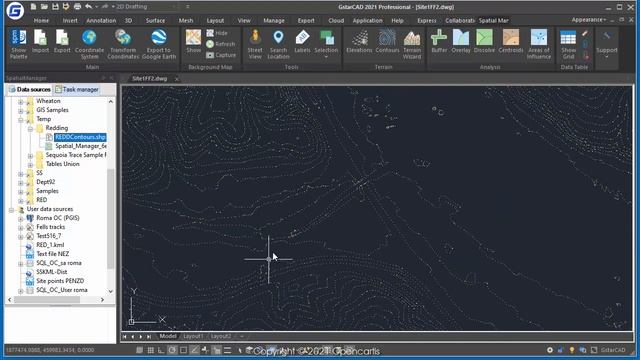Viewport: 640px width, 360px height.
Task: Hide the background map
Action: point(217,33)
